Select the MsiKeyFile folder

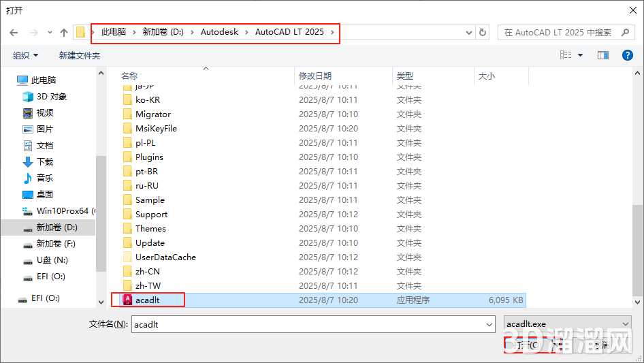pyautogui.click(x=156, y=129)
